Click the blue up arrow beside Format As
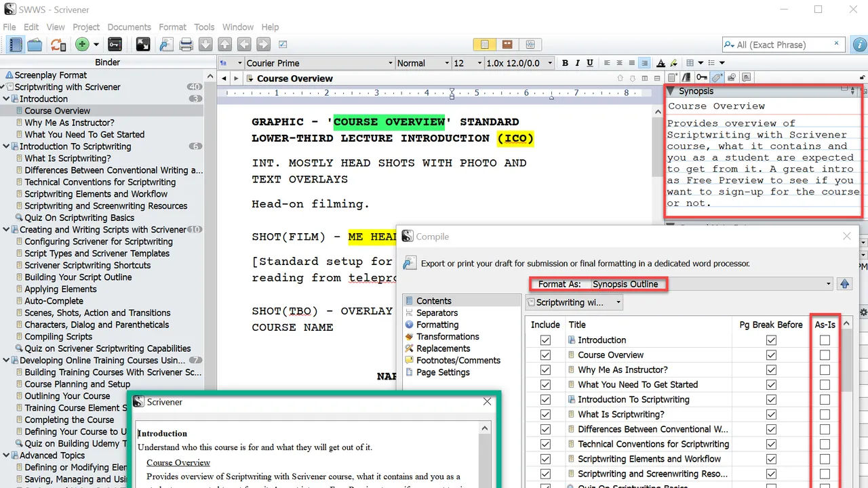The image size is (868, 488). pyautogui.click(x=844, y=284)
